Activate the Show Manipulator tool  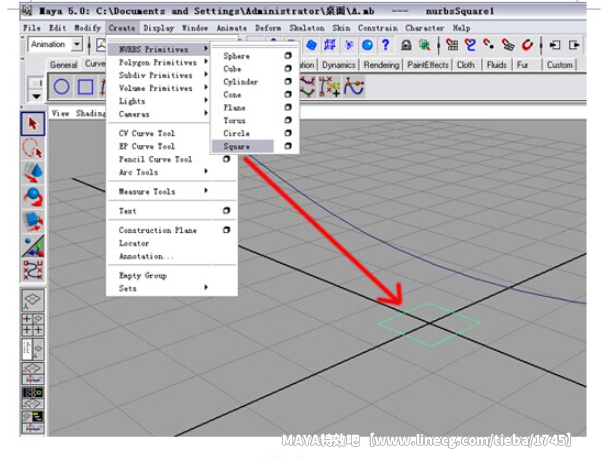point(33,245)
